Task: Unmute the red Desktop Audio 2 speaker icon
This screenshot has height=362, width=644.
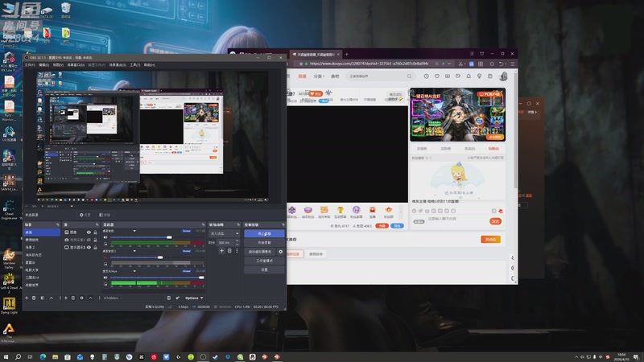Action: [x=105, y=257]
